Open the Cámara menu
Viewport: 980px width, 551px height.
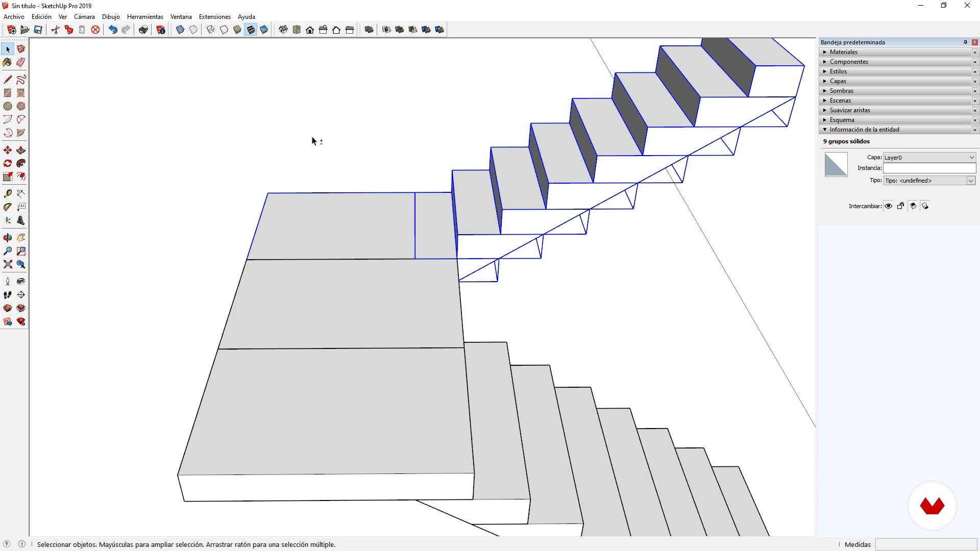(84, 17)
